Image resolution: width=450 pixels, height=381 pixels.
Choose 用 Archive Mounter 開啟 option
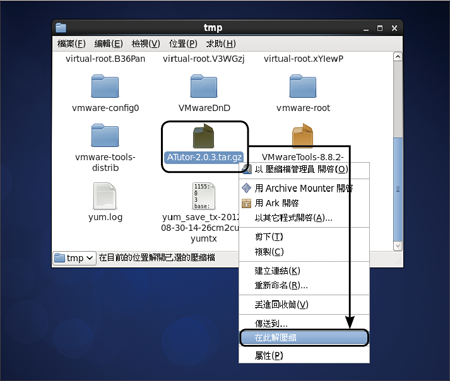click(304, 188)
